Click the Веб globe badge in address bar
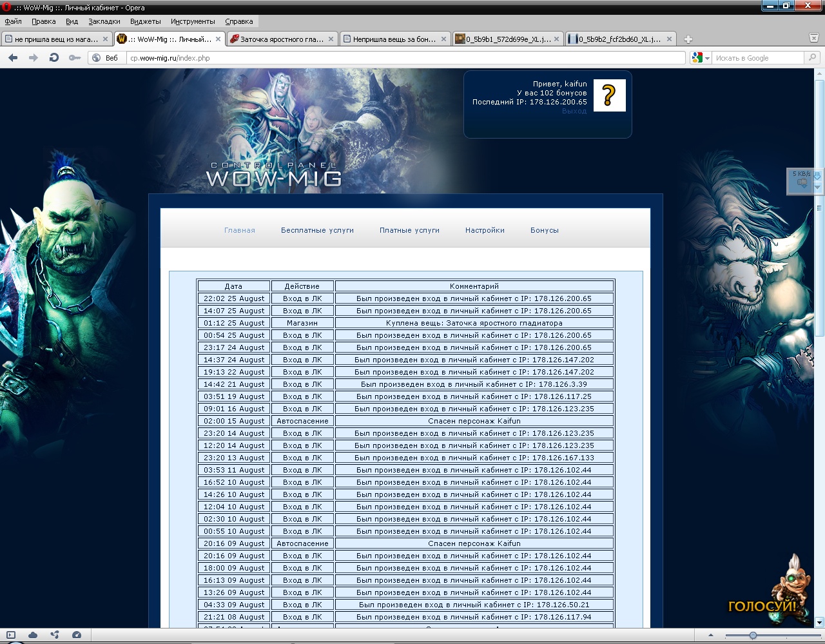 [x=105, y=58]
